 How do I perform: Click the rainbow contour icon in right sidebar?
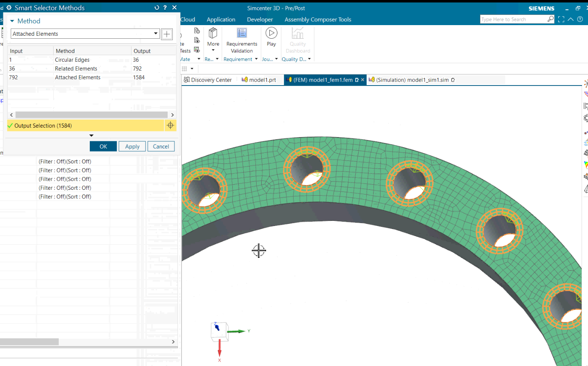[x=586, y=165]
